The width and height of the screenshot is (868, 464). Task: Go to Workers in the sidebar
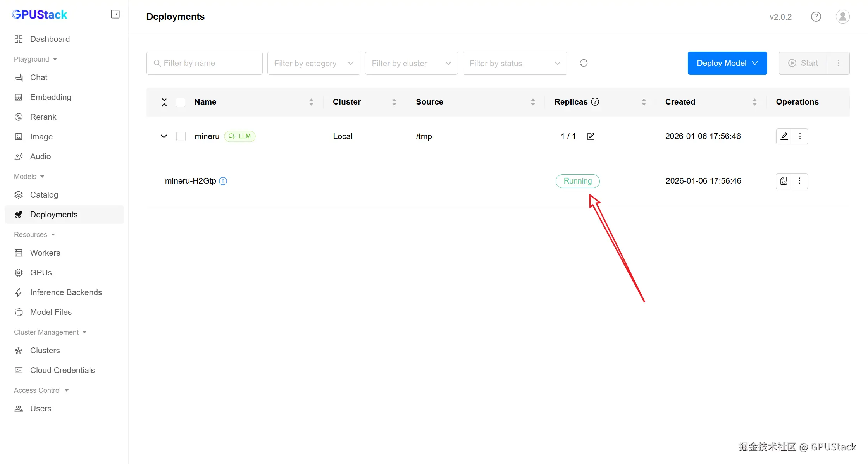pyautogui.click(x=45, y=253)
